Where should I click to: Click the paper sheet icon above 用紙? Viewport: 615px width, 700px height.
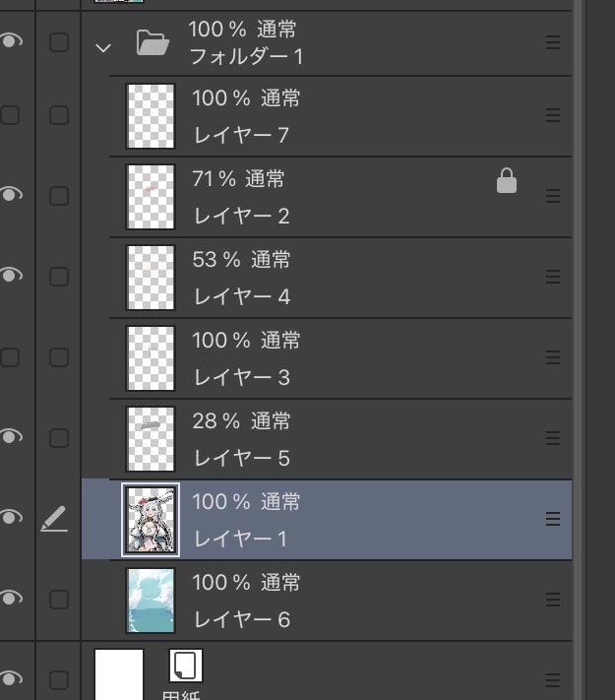tap(186, 666)
